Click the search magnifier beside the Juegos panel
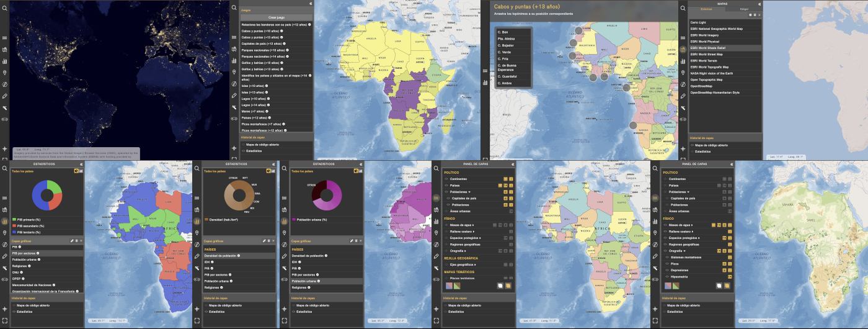The height and width of the screenshot is (329, 868). pyautogui.click(x=234, y=7)
